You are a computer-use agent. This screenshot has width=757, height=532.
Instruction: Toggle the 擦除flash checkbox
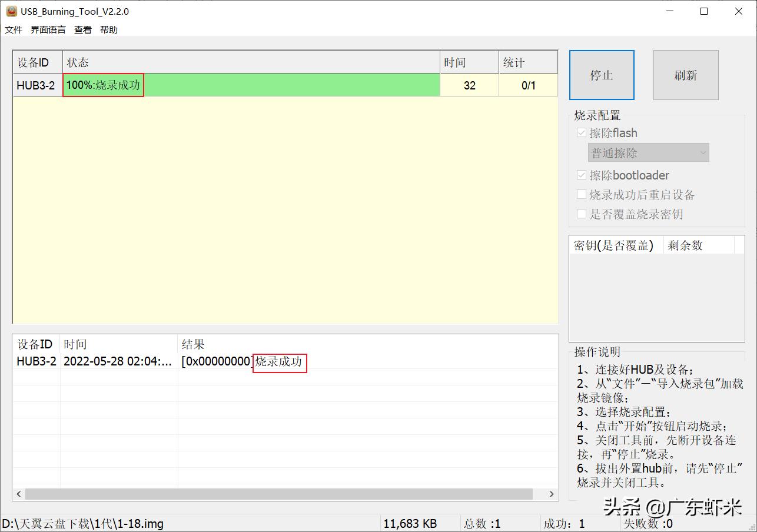pyautogui.click(x=582, y=132)
